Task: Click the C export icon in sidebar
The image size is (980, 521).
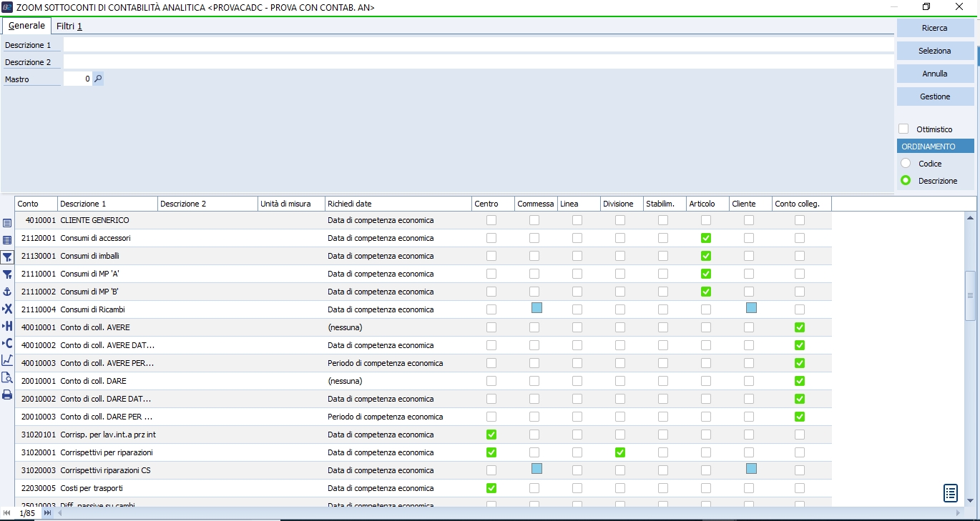Action: 7,343
